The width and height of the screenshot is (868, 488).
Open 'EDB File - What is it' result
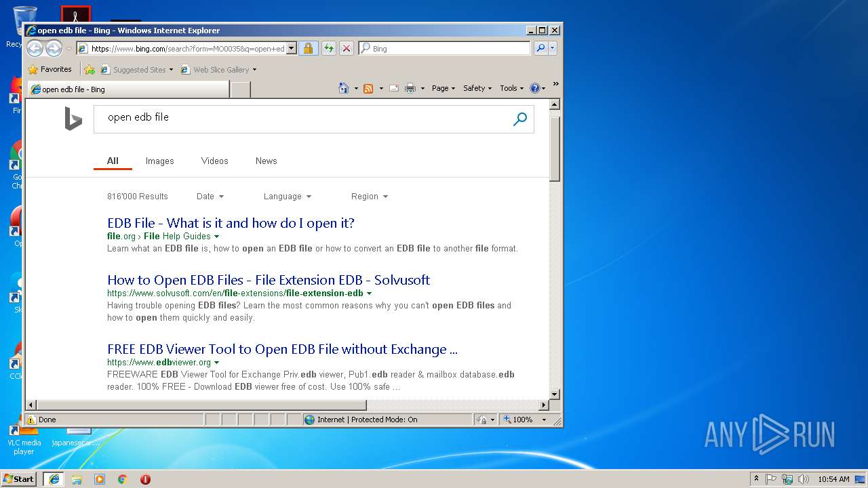(x=231, y=223)
